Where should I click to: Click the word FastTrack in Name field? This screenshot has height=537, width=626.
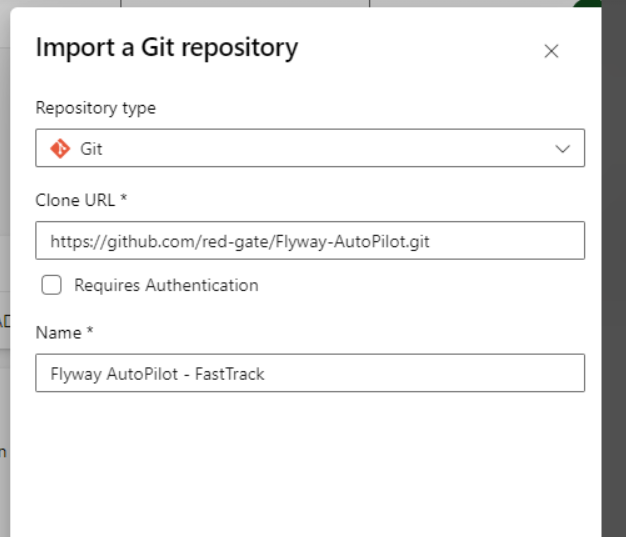pos(229,374)
